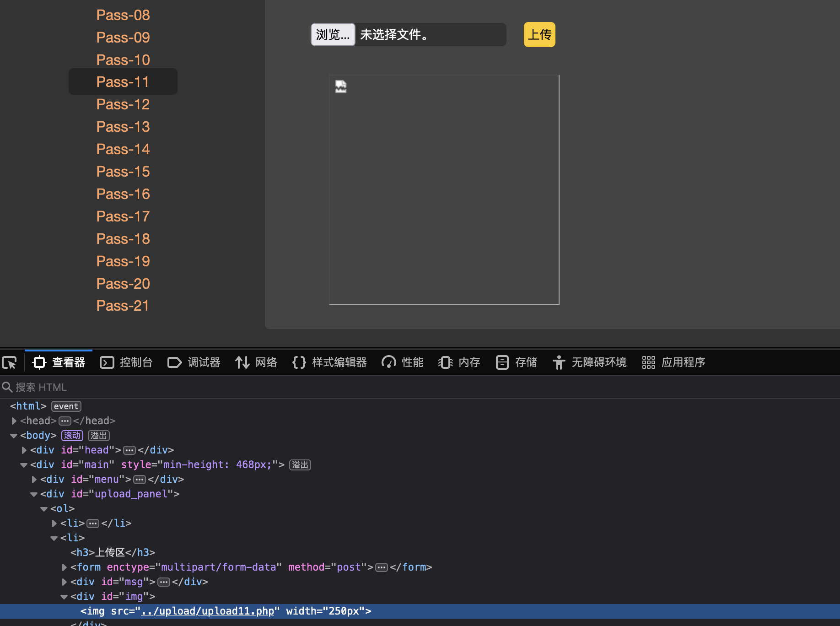
Task: Click the 溢出 overflow badge on body
Action: coord(99,436)
